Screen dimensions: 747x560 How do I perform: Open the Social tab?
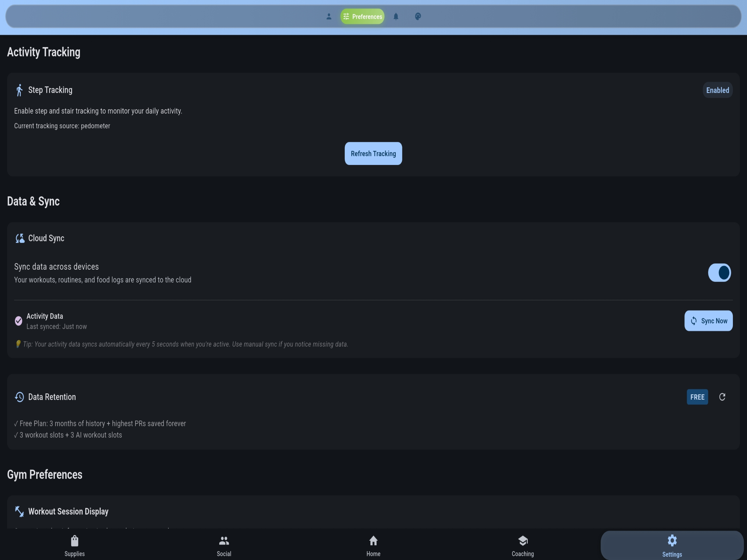tap(224, 546)
